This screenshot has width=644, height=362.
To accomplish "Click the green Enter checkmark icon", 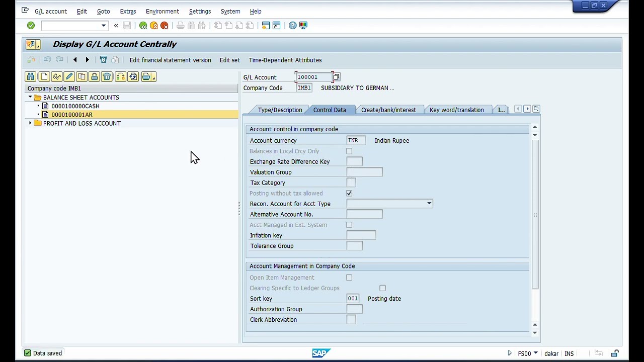I will click(31, 26).
